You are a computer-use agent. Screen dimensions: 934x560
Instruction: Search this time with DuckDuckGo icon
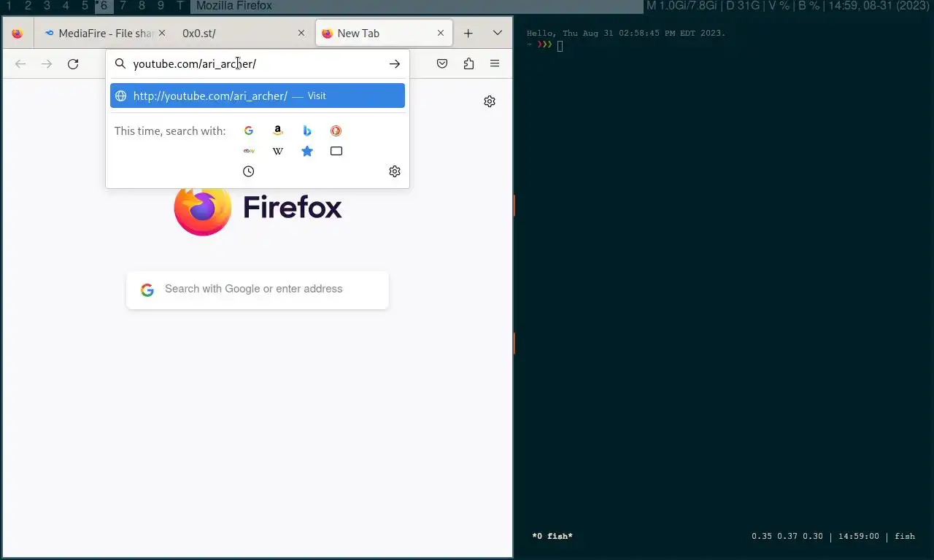point(336,131)
